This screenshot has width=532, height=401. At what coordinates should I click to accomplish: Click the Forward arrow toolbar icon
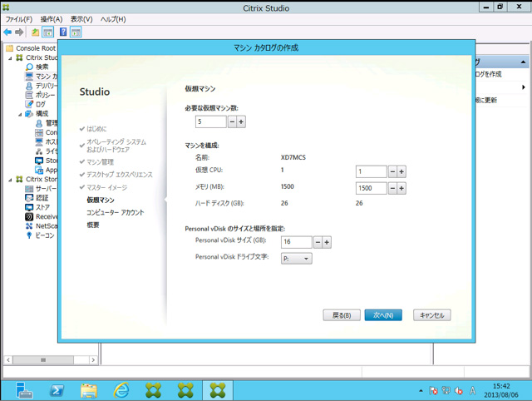(19, 32)
